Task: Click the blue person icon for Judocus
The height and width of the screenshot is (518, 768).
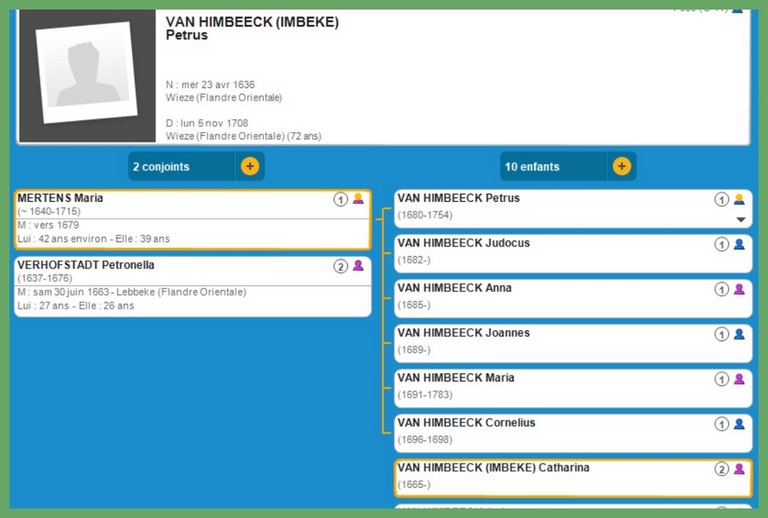Action: pos(739,244)
